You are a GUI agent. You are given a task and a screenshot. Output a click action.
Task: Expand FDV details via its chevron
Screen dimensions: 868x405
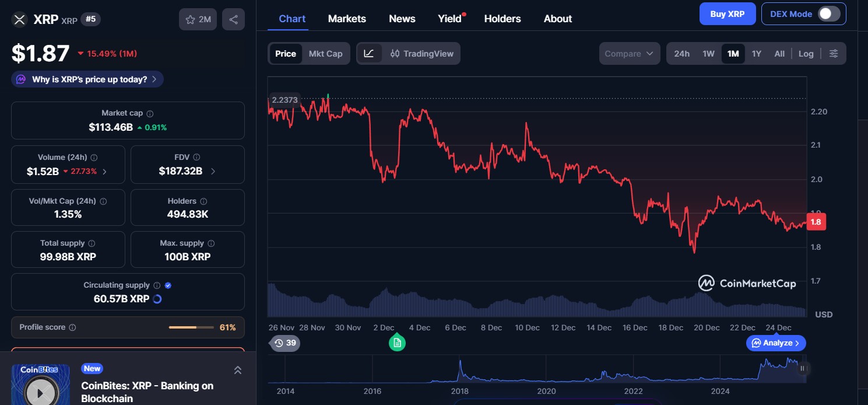(x=212, y=172)
